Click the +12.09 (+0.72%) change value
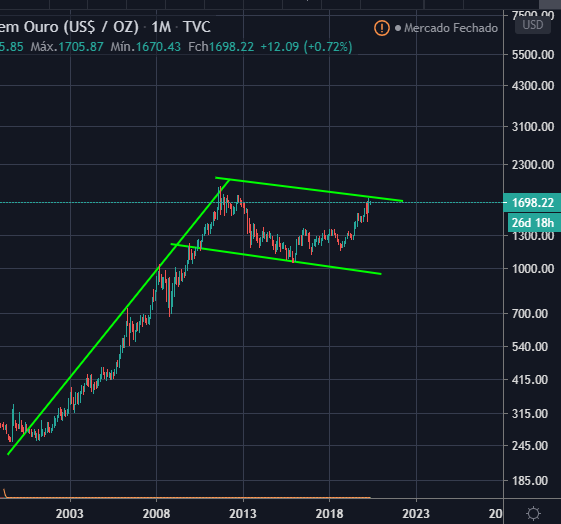This screenshot has height=524, width=561. [x=306, y=47]
